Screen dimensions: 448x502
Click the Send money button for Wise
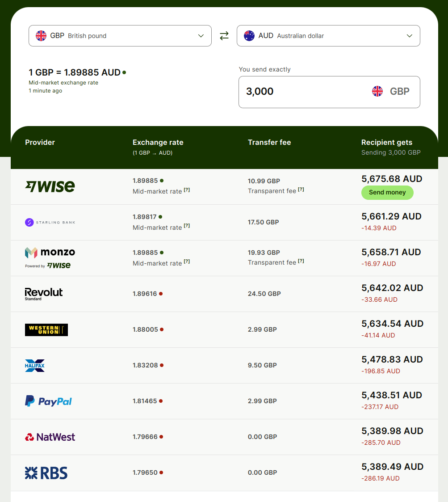387,192
